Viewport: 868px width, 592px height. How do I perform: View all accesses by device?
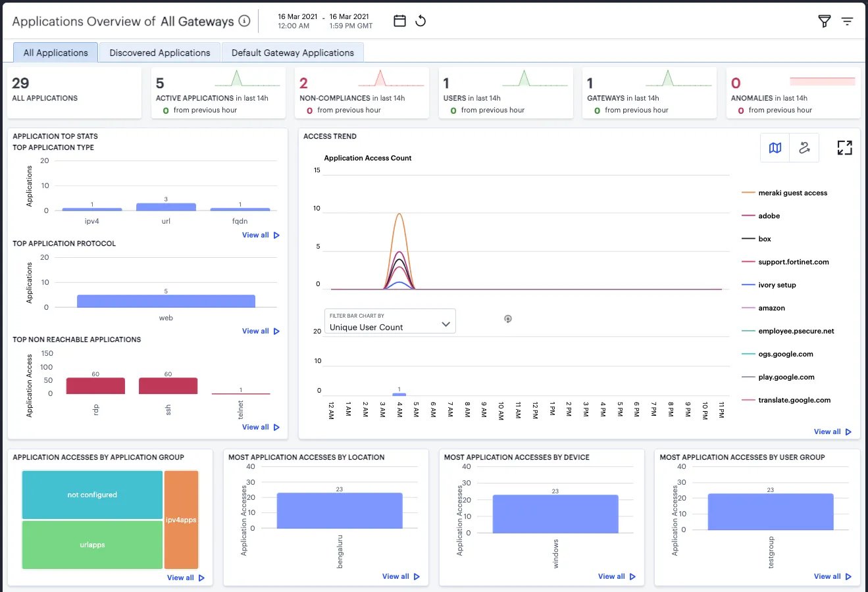pos(617,577)
